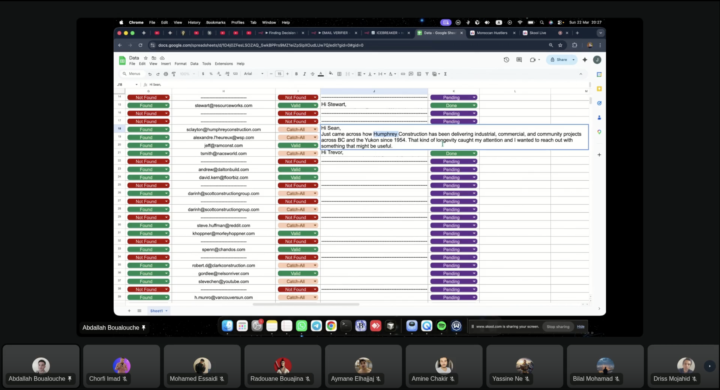Select the steve.huffman@reddit.com cell
This screenshot has height=390, width=720.
point(224,226)
